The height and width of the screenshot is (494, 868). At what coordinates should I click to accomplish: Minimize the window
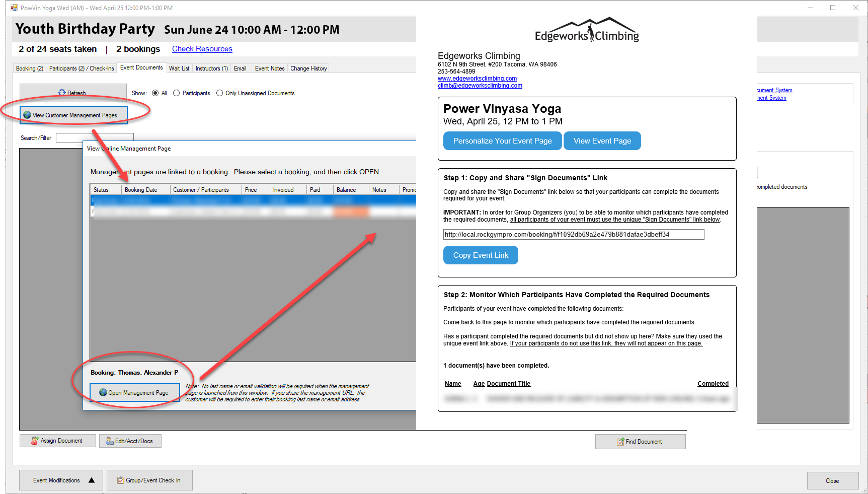(810, 8)
